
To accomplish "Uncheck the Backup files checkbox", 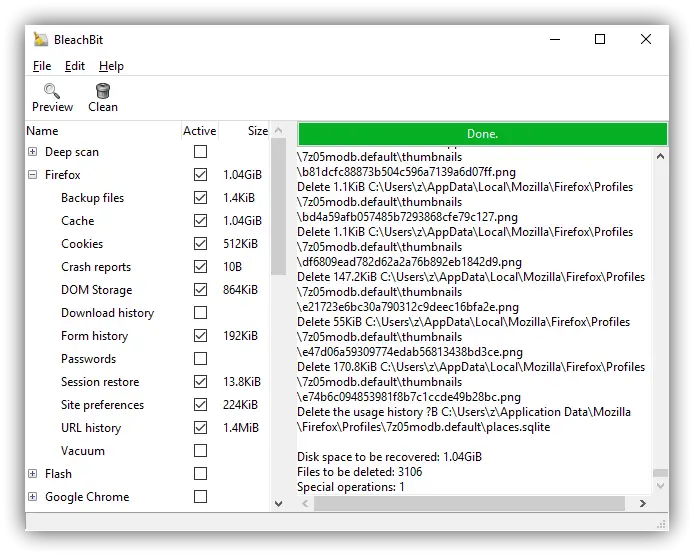I will [200, 198].
